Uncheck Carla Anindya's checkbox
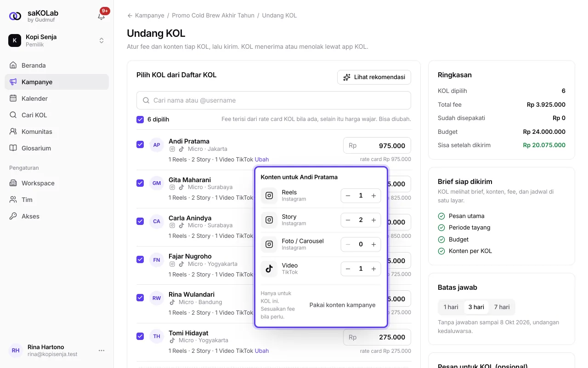 coord(140,221)
